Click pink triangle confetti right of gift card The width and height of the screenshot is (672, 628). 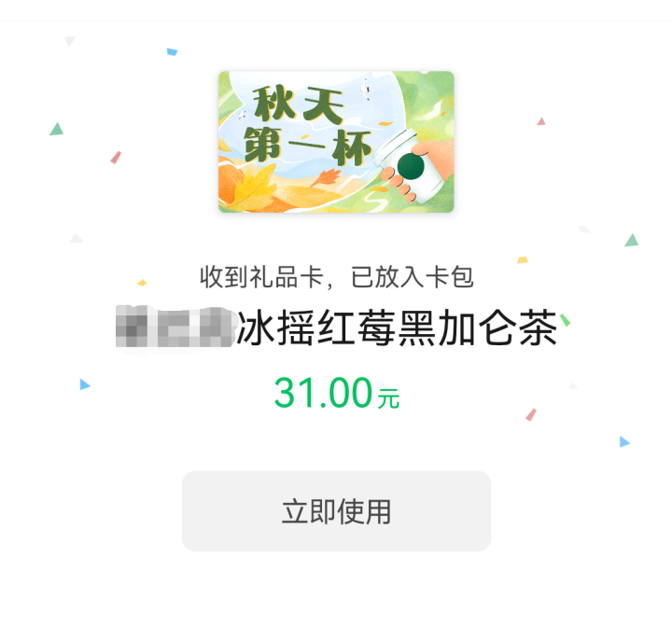click(x=541, y=121)
